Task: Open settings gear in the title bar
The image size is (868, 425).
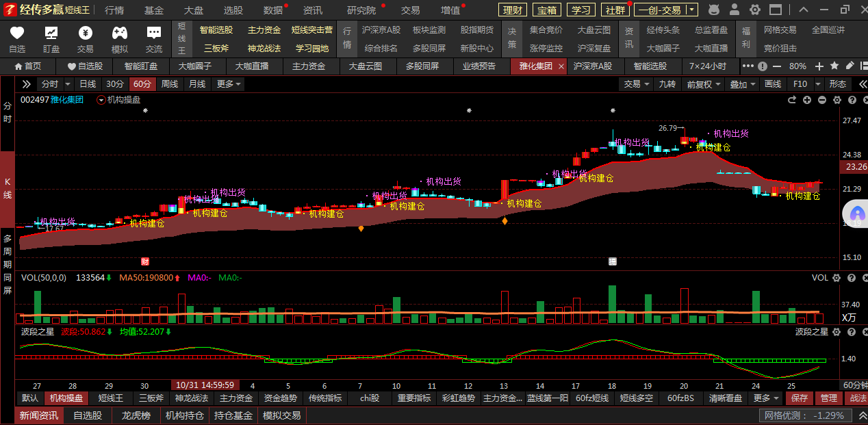Action: pyautogui.click(x=755, y=10)
